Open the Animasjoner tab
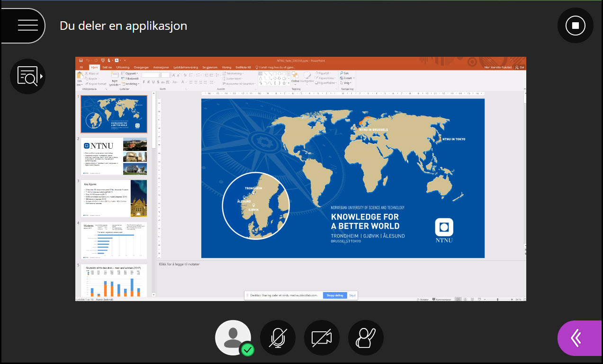The image size is (603, 364). pos(162,68)
